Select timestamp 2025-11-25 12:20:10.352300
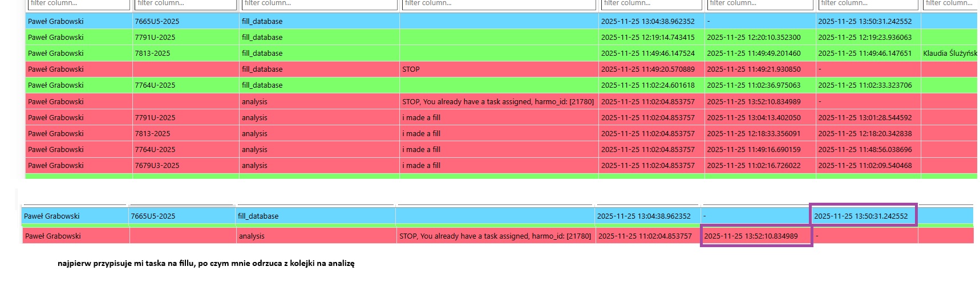The width and height of the screenshot is (980, 291). [x=754, y=37]
